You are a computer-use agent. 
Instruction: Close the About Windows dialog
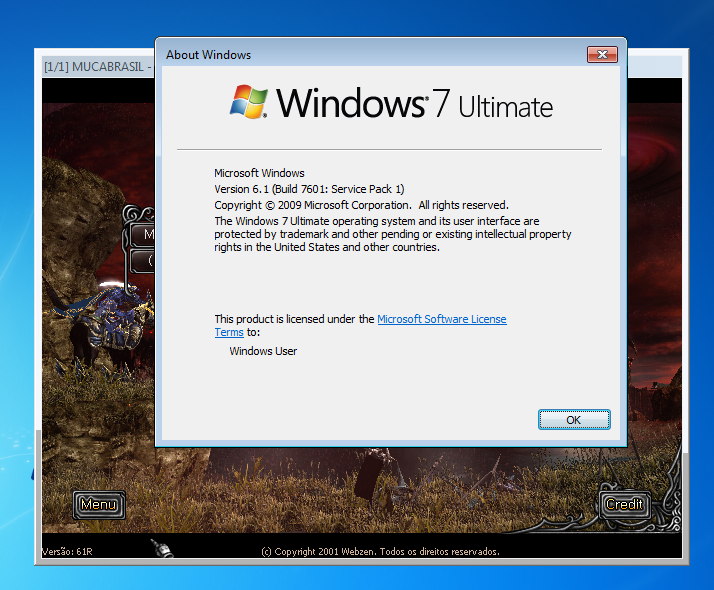point(601,55)
